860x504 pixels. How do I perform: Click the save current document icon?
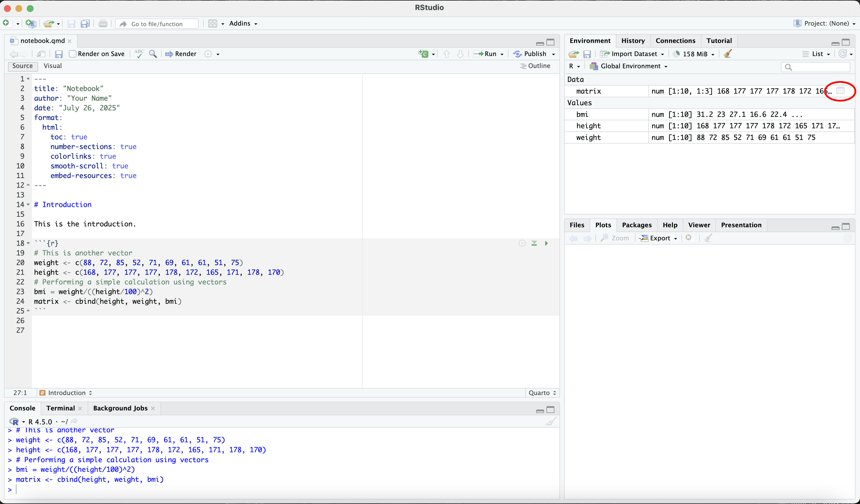point(59,54)
